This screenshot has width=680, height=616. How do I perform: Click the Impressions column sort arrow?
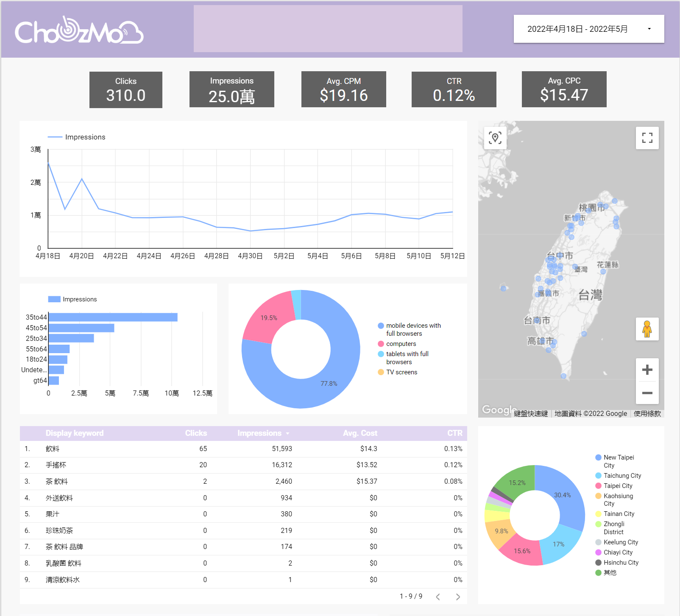(287, 434)
